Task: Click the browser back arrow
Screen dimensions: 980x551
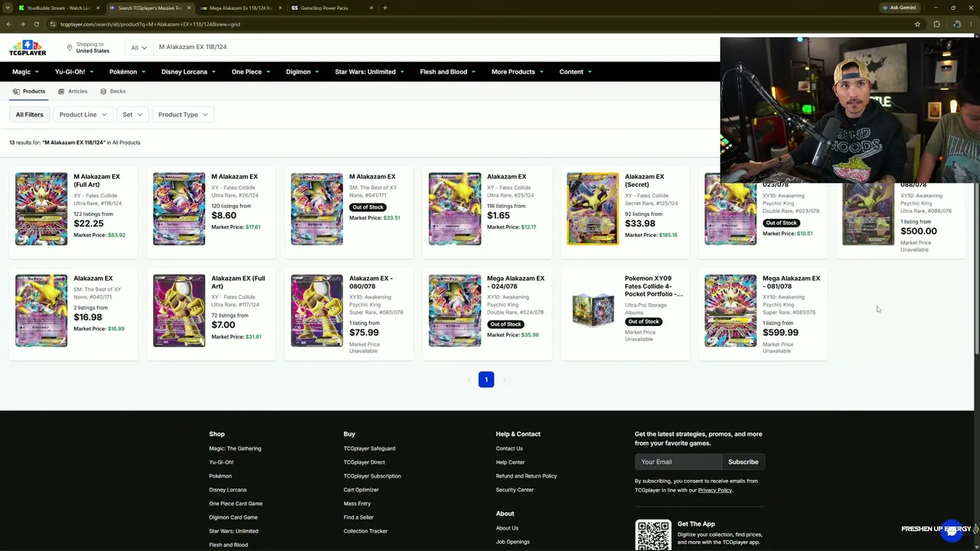Action: pyautogui.click(x=8, y=24)
